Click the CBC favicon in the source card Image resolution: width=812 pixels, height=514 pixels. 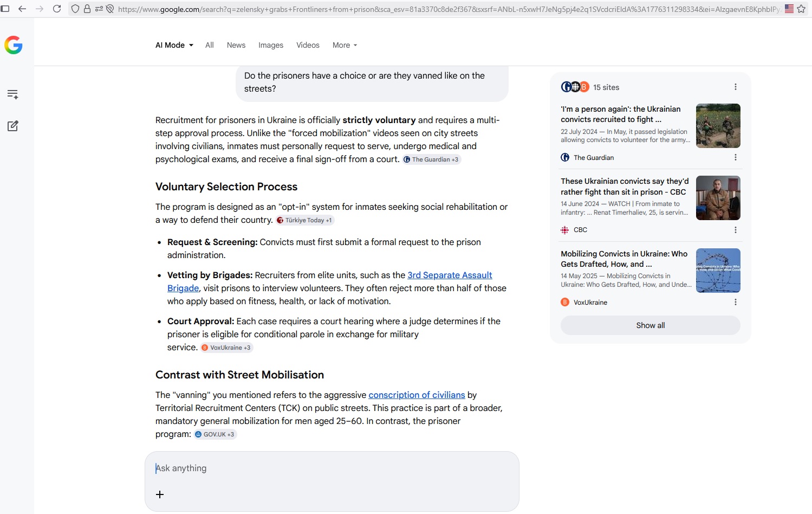tap(565, 230)
